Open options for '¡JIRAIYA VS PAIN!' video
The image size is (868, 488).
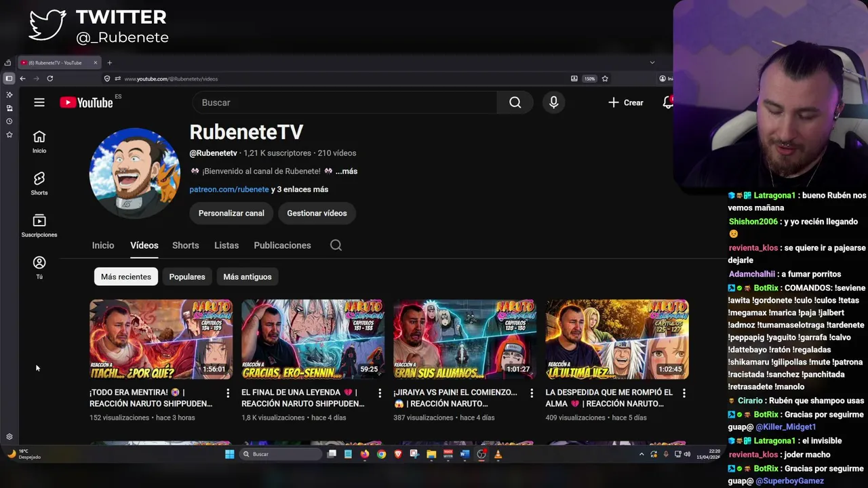pyautogui.click(x=532, y=393)
